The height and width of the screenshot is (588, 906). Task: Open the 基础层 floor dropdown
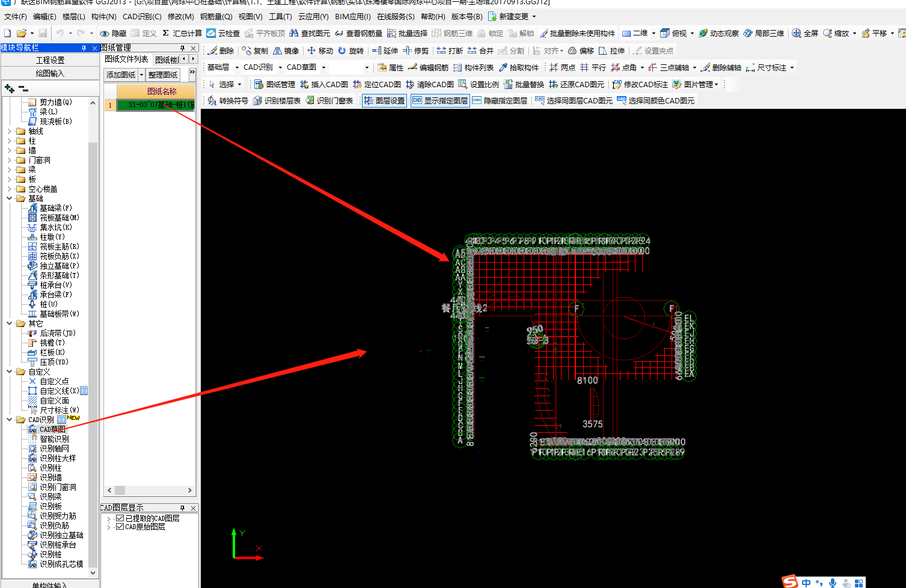[237, 67]
